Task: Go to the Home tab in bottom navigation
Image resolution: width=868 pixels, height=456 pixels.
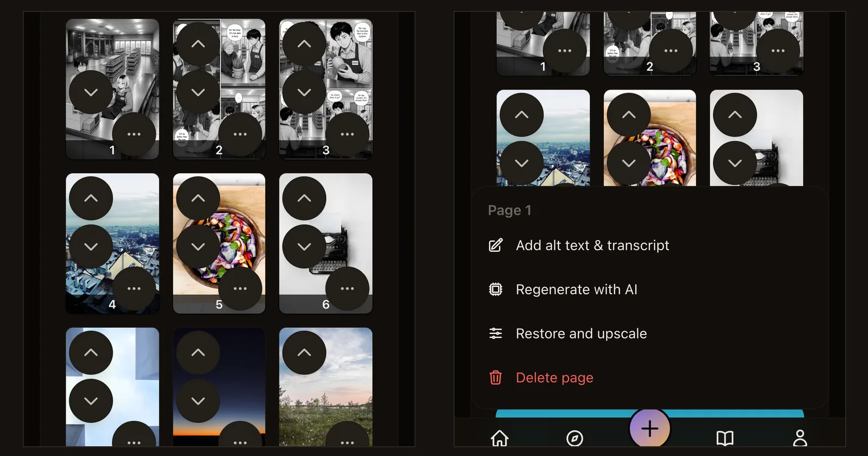Action: coord(500,438)
